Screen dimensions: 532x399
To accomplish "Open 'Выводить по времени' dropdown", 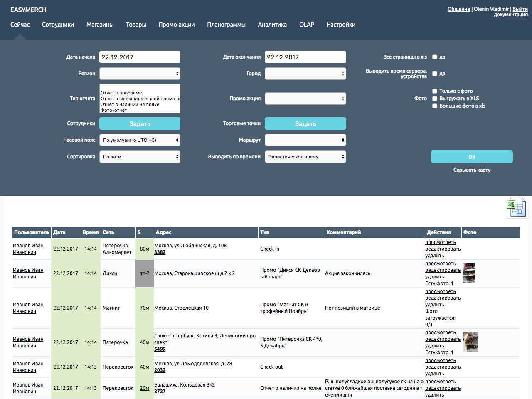I will pyautogui.click(x=305, y=157).
